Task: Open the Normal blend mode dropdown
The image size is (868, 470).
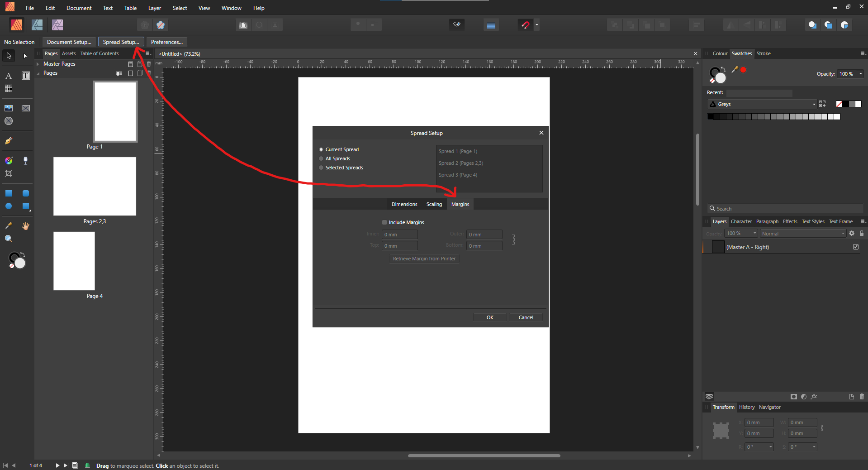Action: (803, 234)
